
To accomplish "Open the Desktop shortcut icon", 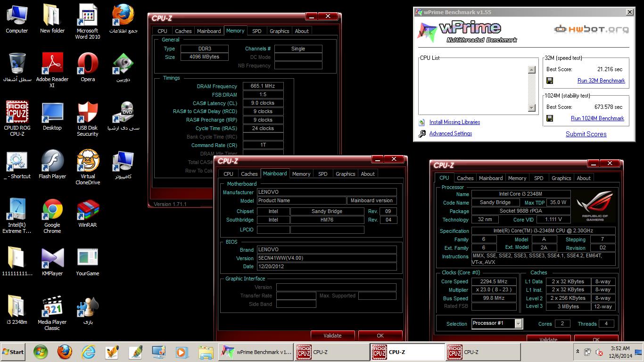I will (52, 116).
